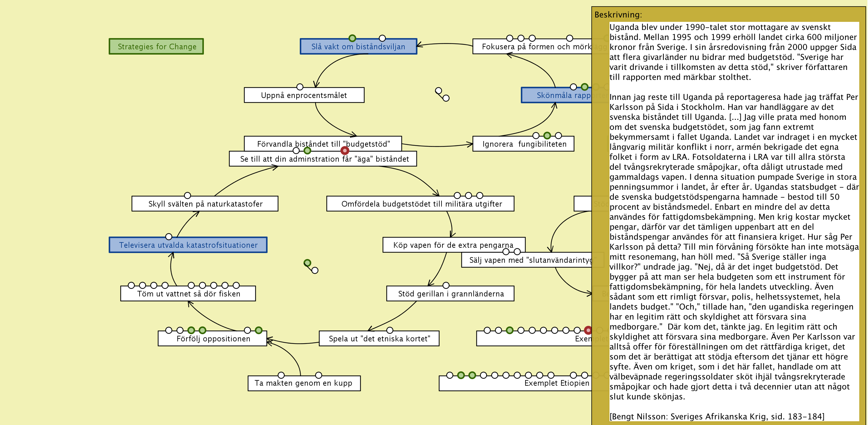Select the Strategies for Change node
The image size is (868, 425).
[156, 46]
